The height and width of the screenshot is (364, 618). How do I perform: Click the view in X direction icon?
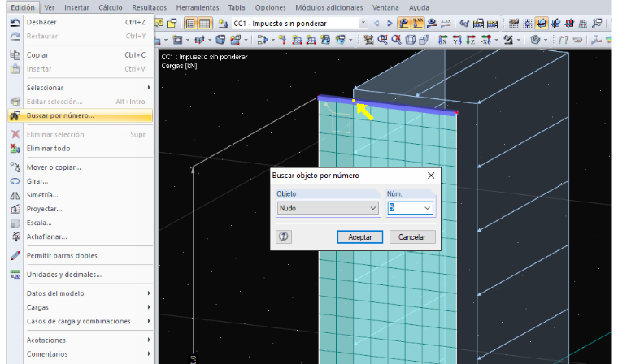point(443,40)
